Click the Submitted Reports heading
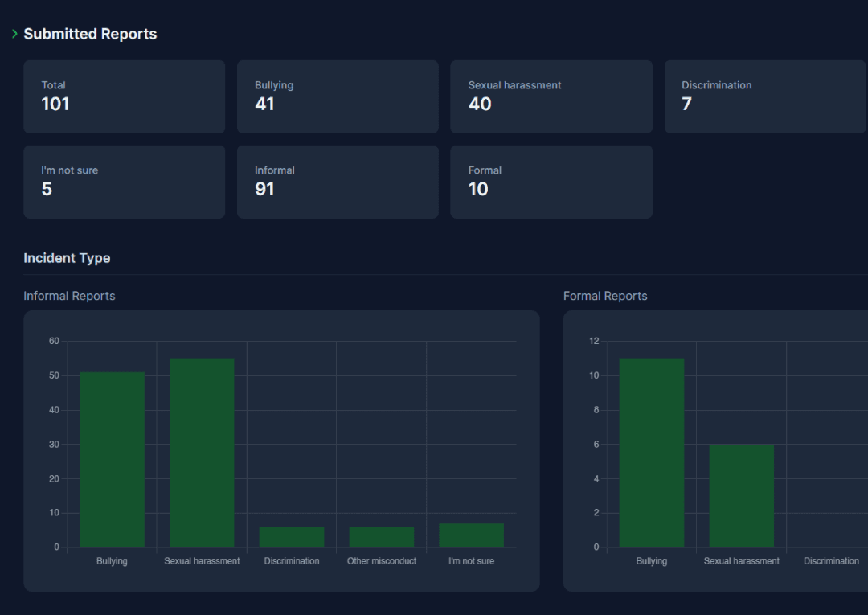868x615 pixels. tap(90, 34)
